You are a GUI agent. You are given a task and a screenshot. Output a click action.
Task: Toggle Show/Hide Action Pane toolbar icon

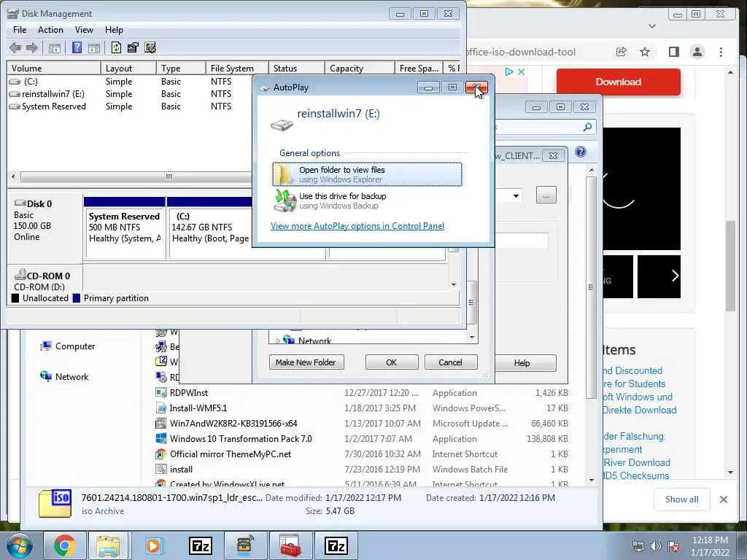click(94, 47)
